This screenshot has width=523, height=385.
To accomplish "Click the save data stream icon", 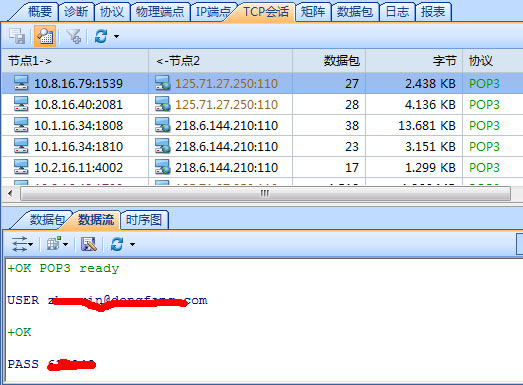I will [89, 244].
